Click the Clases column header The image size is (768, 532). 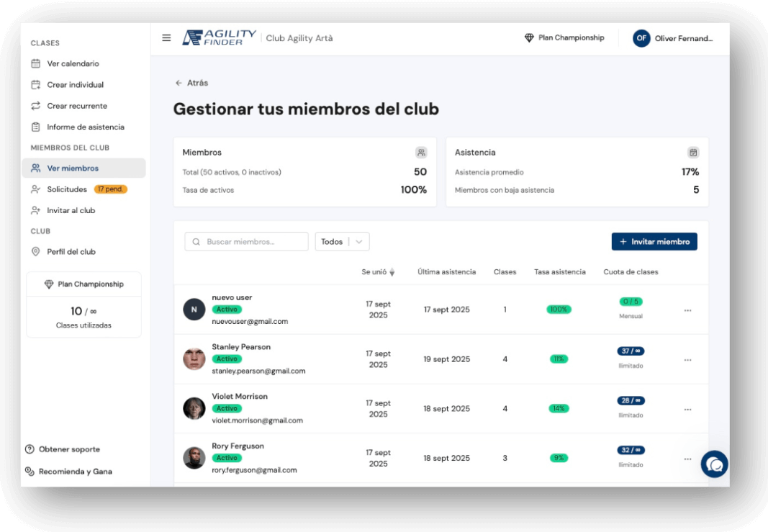tap(505, 272)
